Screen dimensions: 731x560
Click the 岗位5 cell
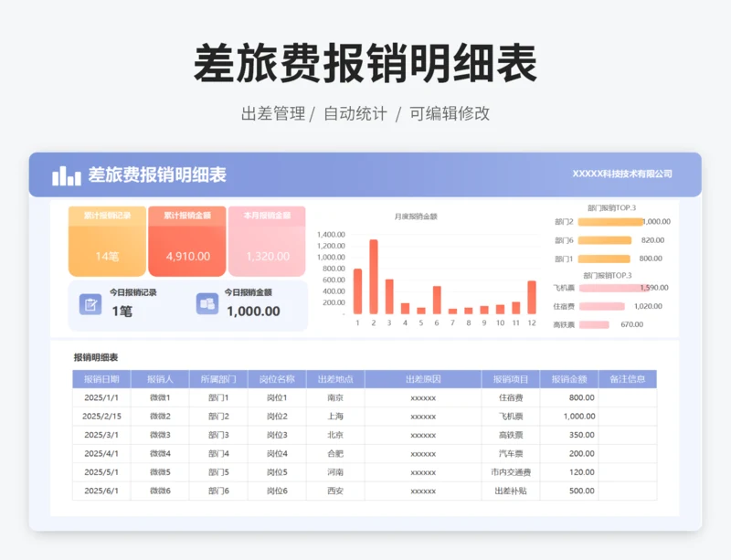coord(277,472)
